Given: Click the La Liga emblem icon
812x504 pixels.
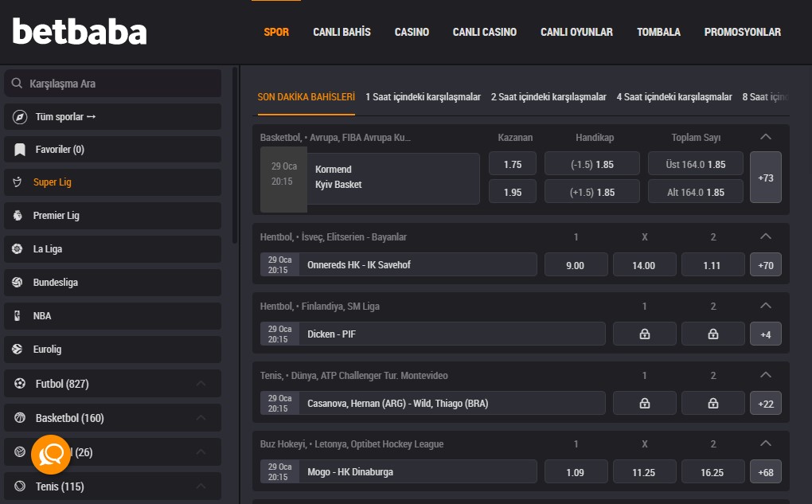Looking at the screenshot, I should point(17,248).
